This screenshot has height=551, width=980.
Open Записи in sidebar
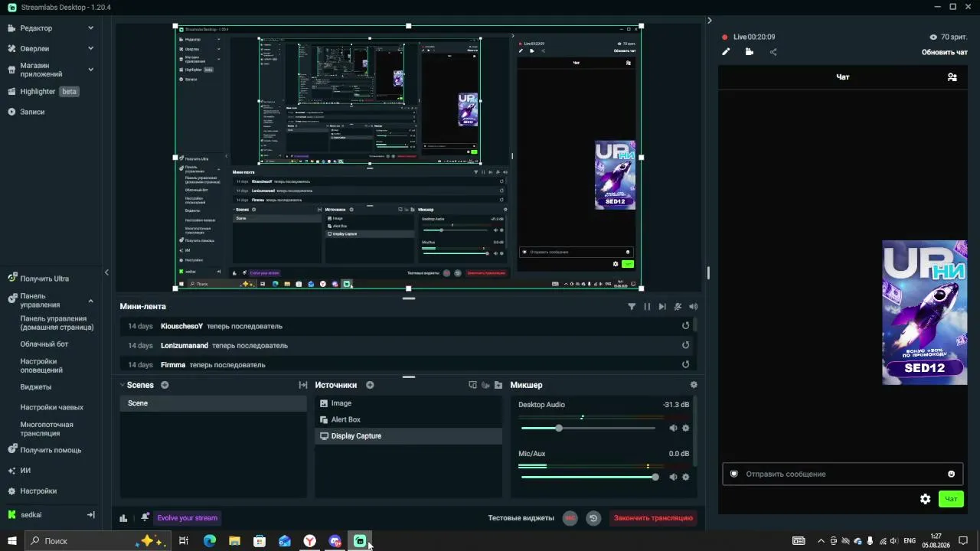coord(26,112)
